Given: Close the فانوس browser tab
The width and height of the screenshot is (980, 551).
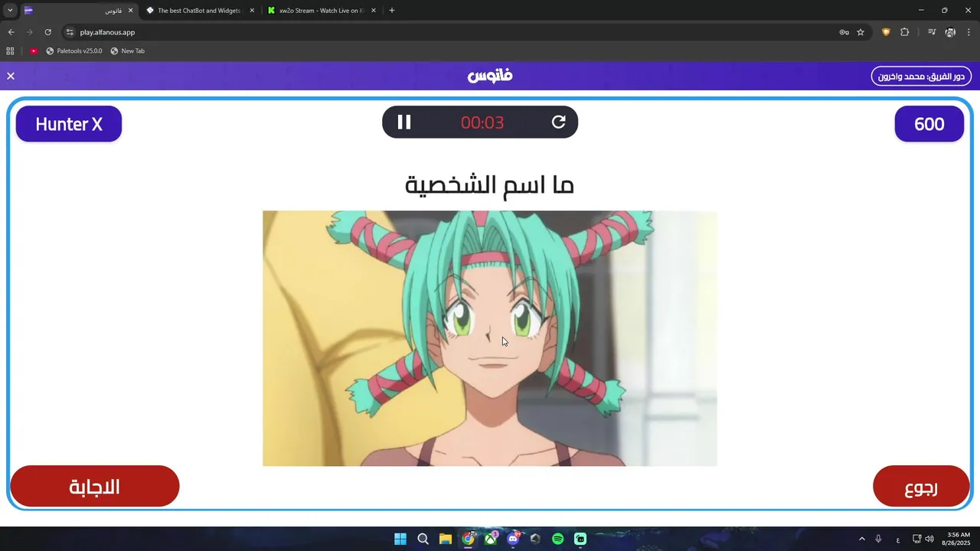Looking at the screenshot, I should (x=130, y=11).
